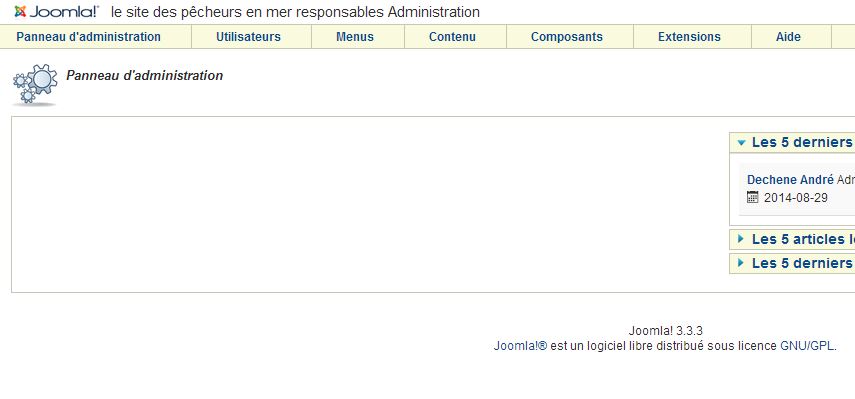Click the Joomla! logo icon
The image size is (855, 399).
[x=20, y=11]
